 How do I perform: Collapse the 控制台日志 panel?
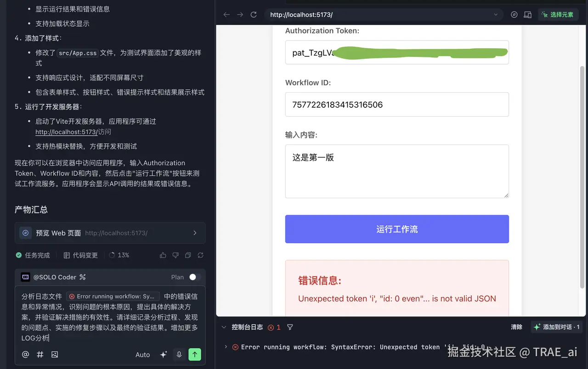tap(224, 327)
